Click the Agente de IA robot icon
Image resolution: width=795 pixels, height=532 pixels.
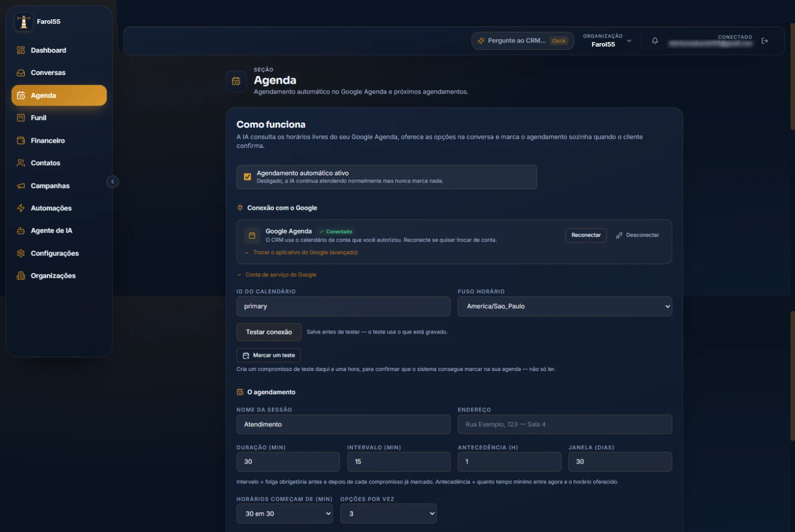[21, 231]
